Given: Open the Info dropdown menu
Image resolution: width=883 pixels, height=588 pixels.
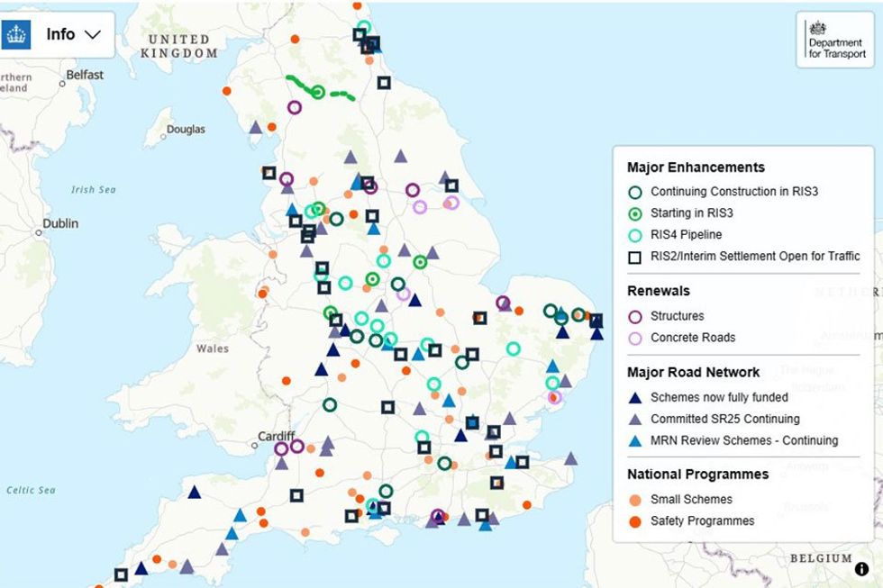Looking at the screenshot, I should point(67,35).
